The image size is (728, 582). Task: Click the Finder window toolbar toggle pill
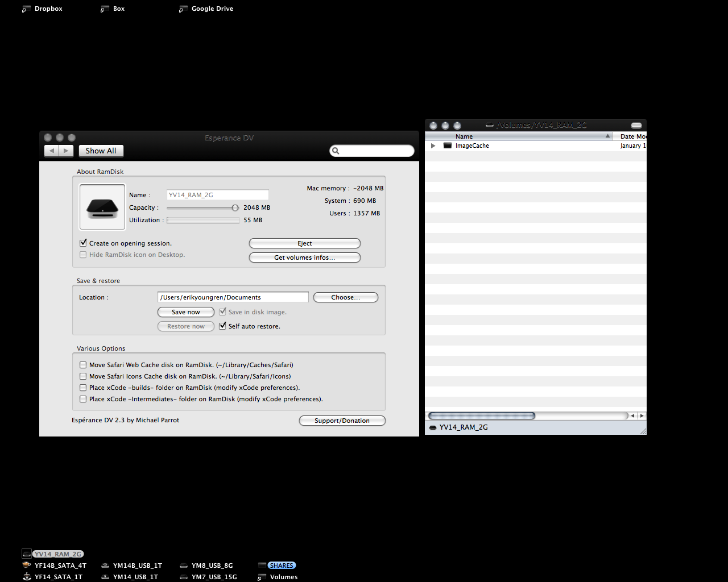636,125
